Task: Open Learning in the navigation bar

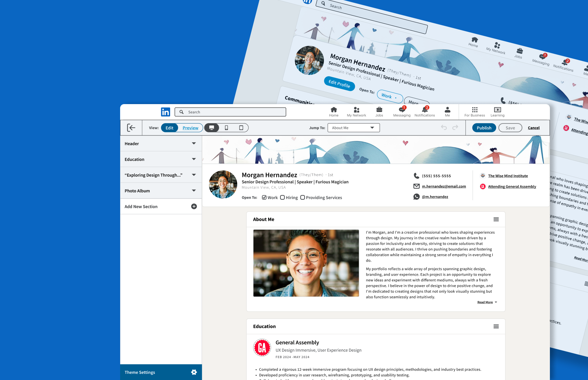Action: click(497, 112)
